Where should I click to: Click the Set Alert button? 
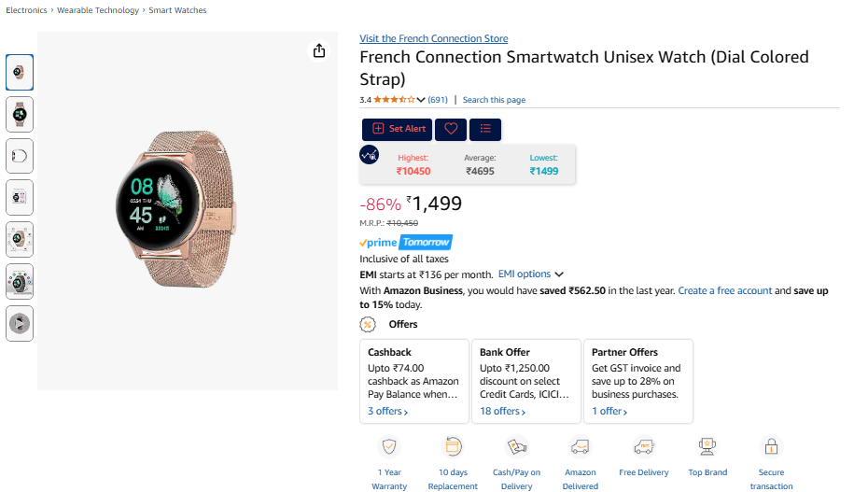[x=398, y=129]
